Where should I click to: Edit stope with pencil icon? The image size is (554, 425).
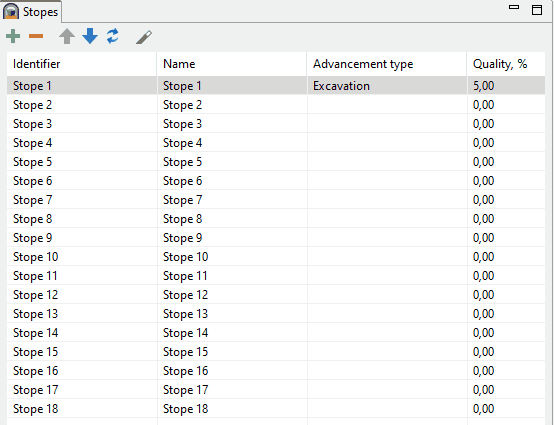pos(144,37)
